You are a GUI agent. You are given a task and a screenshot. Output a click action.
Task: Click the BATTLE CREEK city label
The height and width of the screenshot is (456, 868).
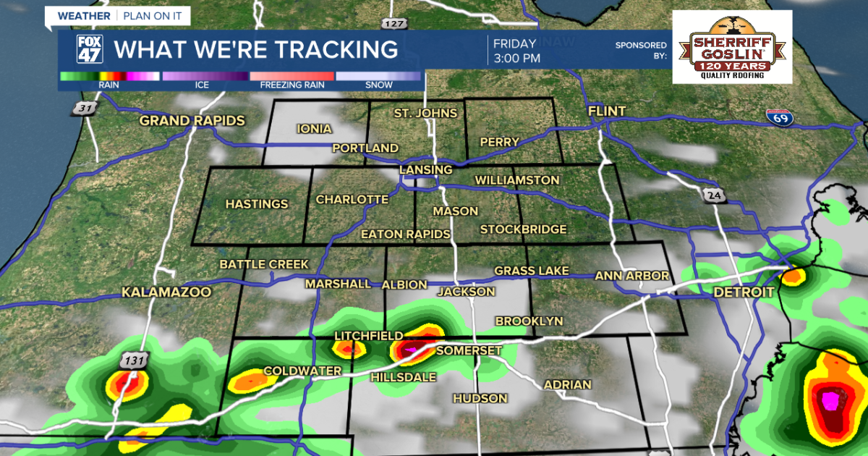[264, 264]
